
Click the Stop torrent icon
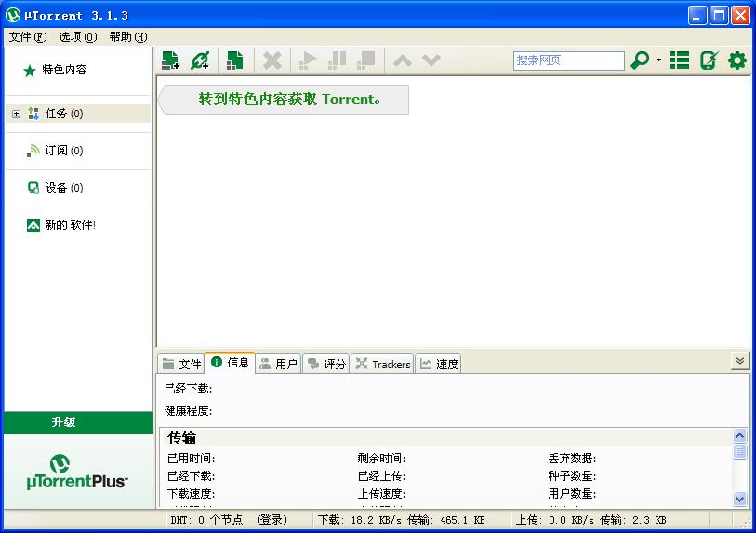[x=366, y=60]
